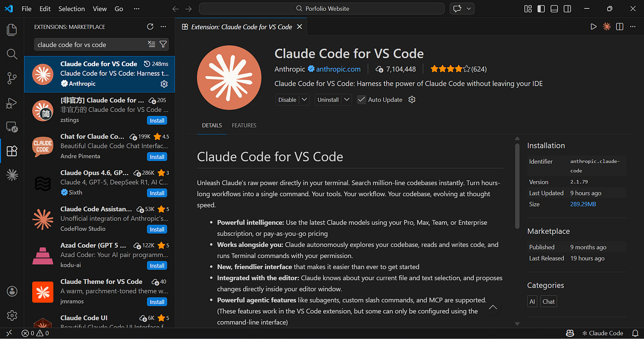Open the Selection menu
Screen dimensions: 644x339
pos(72,9)
